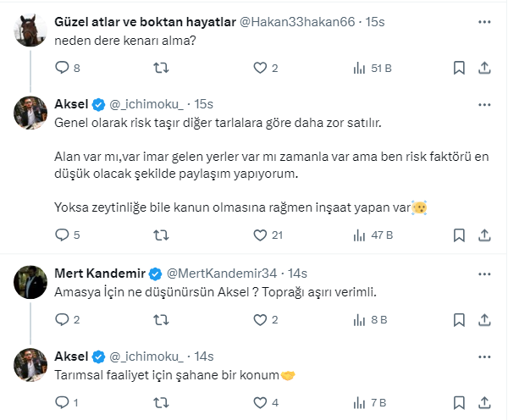View analytics showing 47 B views

(369, 235)
